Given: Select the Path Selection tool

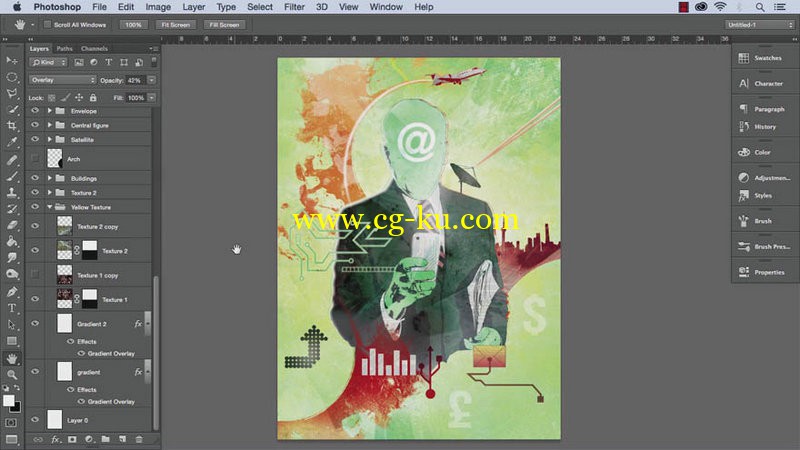Looking at the screenshot, I should pyautogui.click(x=12, y=324).
